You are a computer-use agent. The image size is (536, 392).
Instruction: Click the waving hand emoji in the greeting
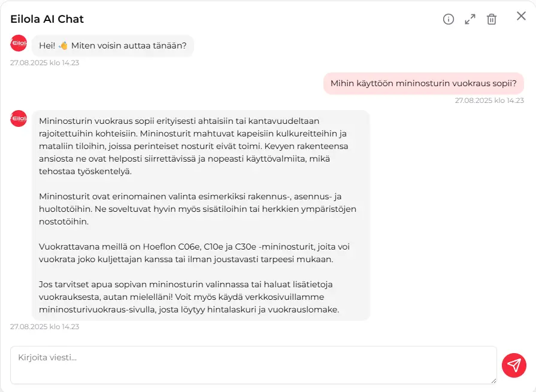(x=63, y=45)
